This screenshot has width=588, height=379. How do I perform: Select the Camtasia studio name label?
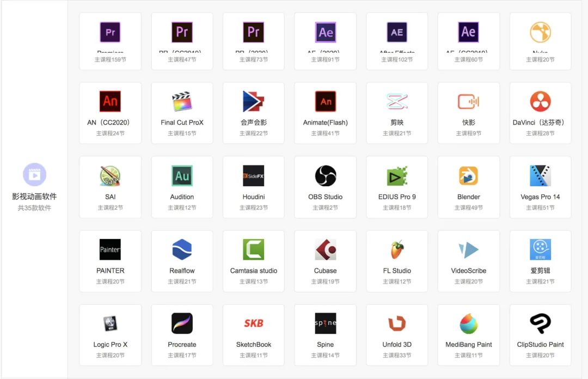point(254,271)
